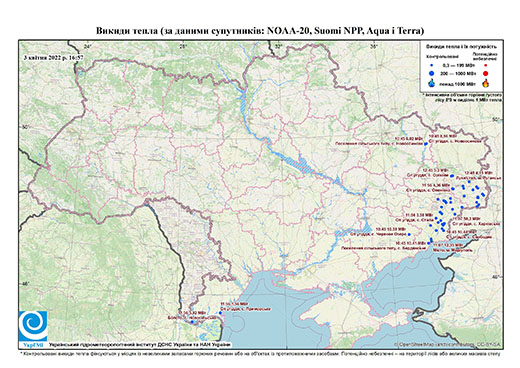
Task: Select the blue marker beside 10:45 10,39 МВт
Action: (410, 234)
